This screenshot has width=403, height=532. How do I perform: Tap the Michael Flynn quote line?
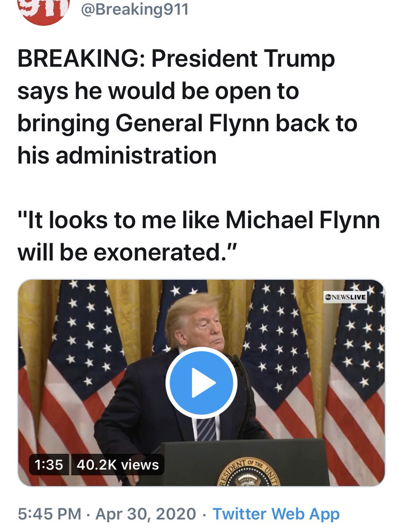(198, 221)
